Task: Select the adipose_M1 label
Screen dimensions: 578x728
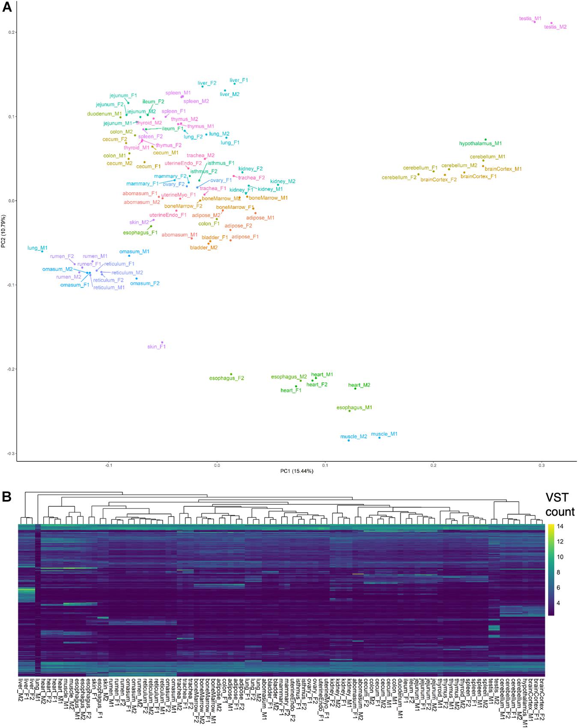Action: click(260, 218)
